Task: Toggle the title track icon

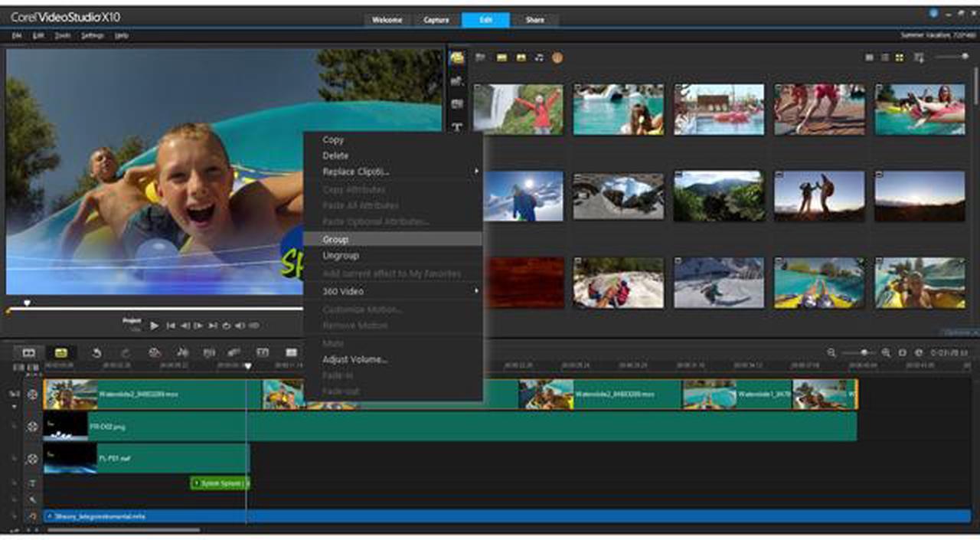Action: coord(32,483)
